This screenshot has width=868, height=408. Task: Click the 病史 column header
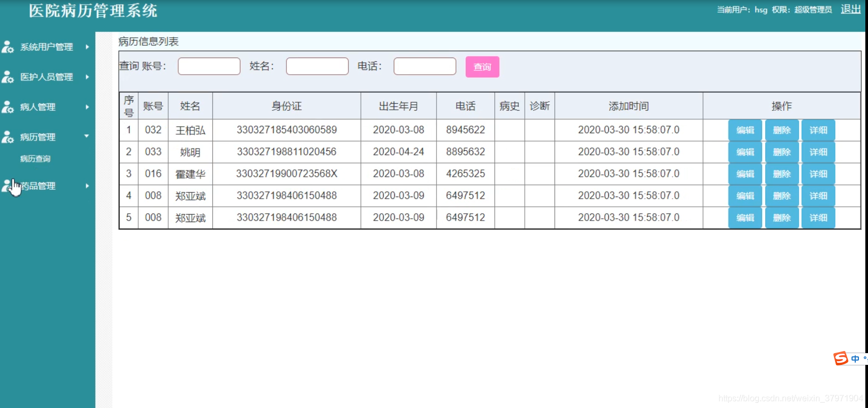tap(509, 106)
